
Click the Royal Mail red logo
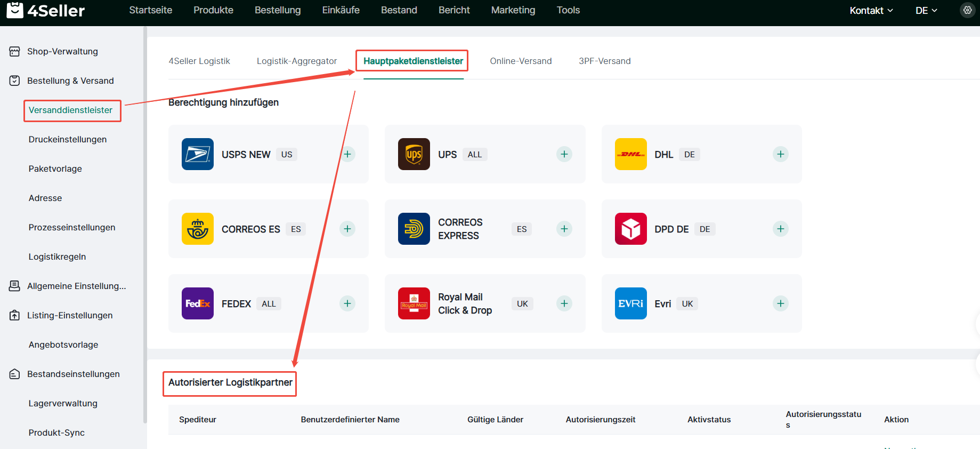[414, 303]
